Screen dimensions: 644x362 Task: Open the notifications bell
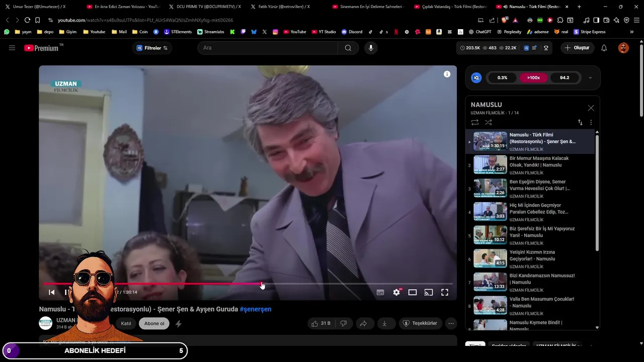click(604, 48)
